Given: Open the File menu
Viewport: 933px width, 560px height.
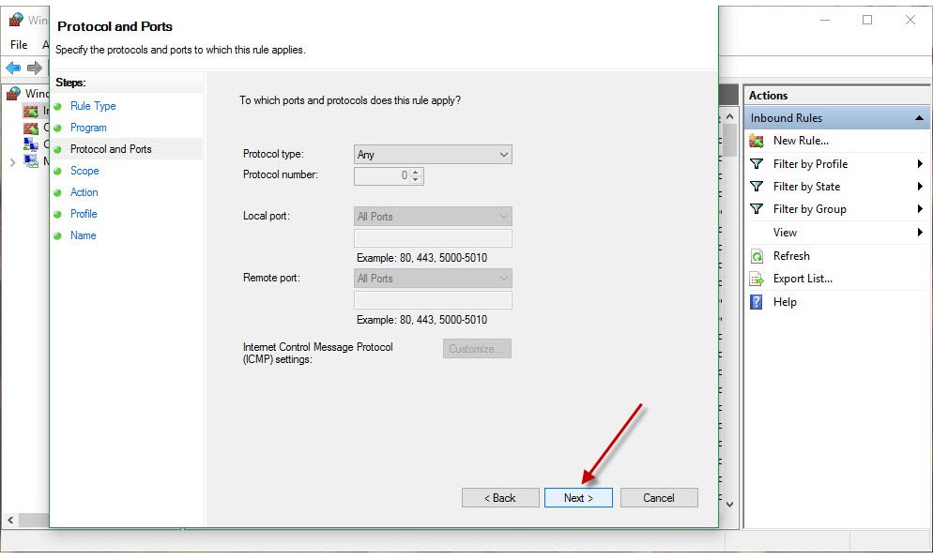Looking at the screenshot, I should click(x=19, y=45).
